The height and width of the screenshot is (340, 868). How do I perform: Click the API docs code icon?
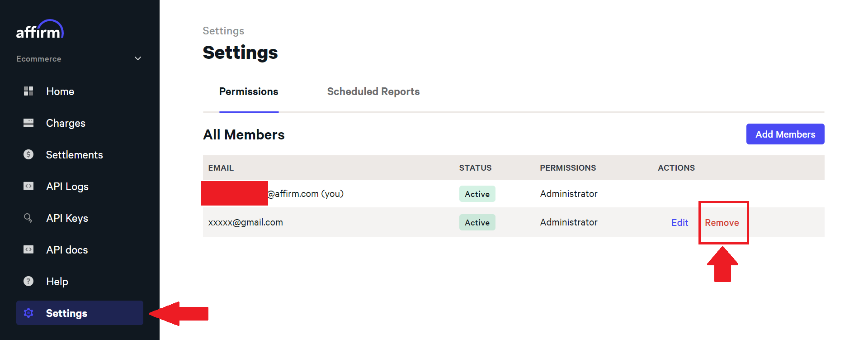pos(28,249)
